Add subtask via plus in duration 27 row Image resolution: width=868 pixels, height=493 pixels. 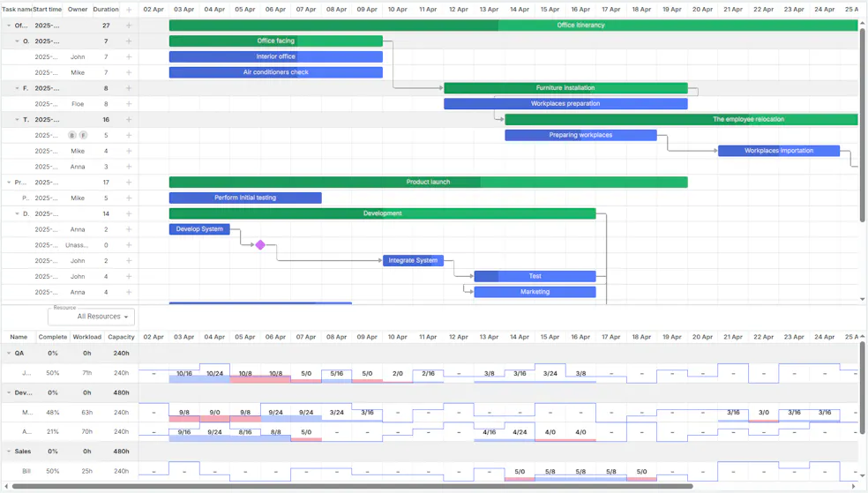(129, 26)
